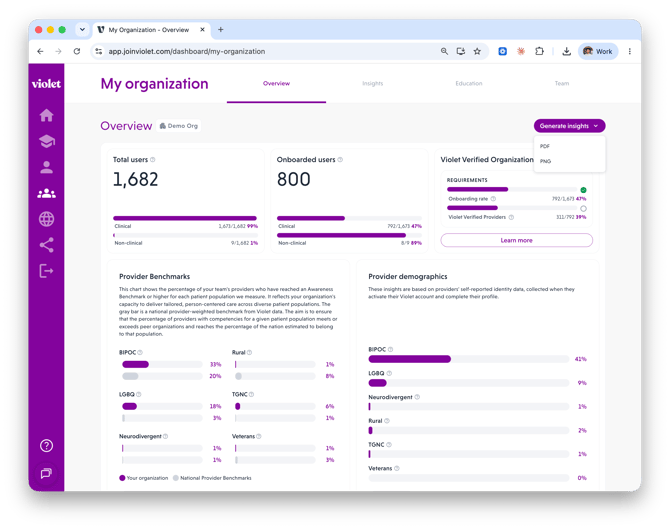Click info icon beside Violet Verified Providers
The image size is (670, 529).
coord(511,217)
